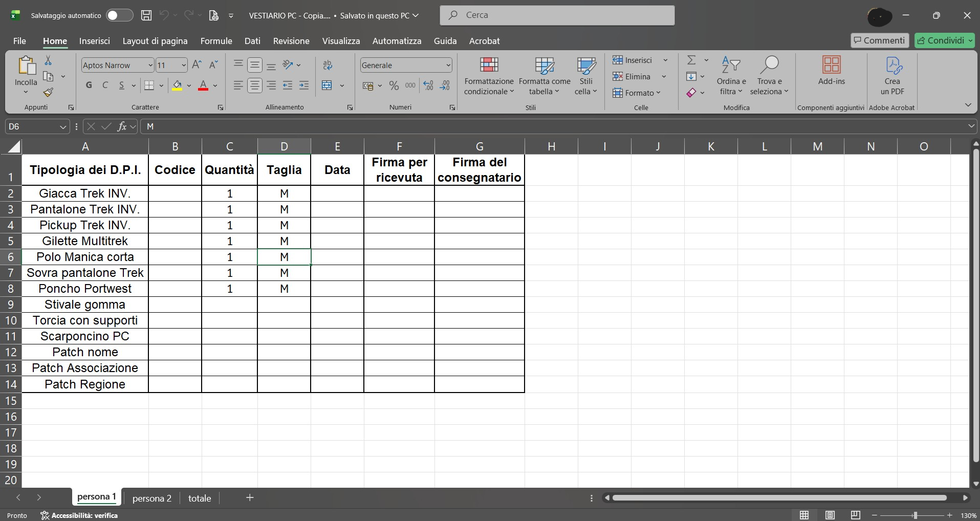
Task: Open Formattazione condizionale
Action: click(489, 76)
